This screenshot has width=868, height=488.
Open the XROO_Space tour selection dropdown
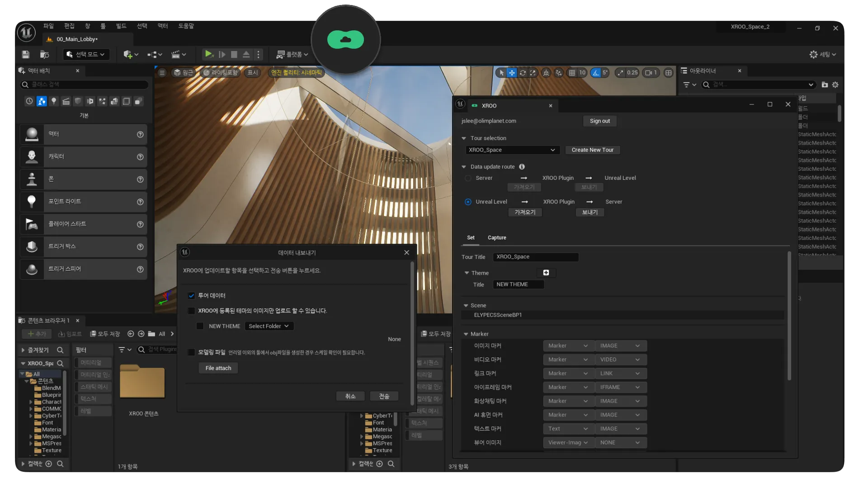[x=512, y=150]
